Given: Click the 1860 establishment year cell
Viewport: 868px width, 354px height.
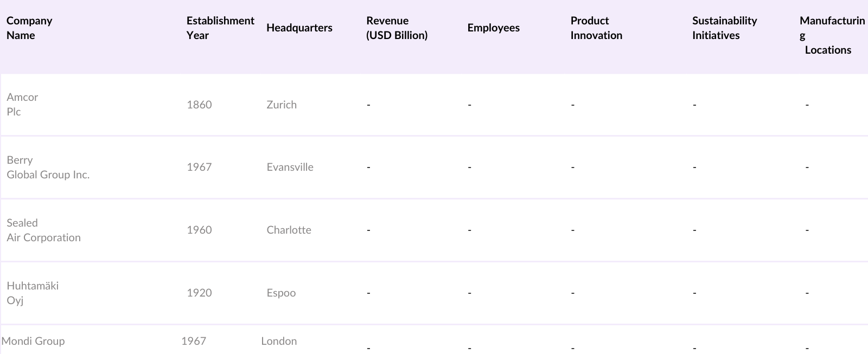Looking at the screenshot, I should coord(199,105).
